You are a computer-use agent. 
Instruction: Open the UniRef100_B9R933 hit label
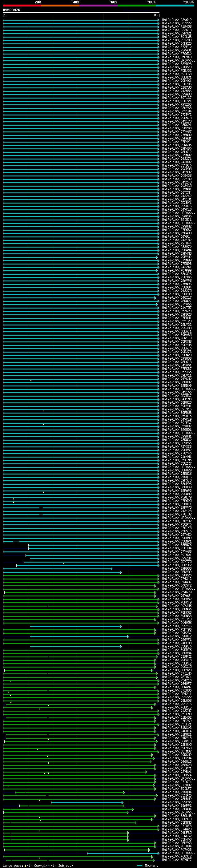[x=177, y=568]
